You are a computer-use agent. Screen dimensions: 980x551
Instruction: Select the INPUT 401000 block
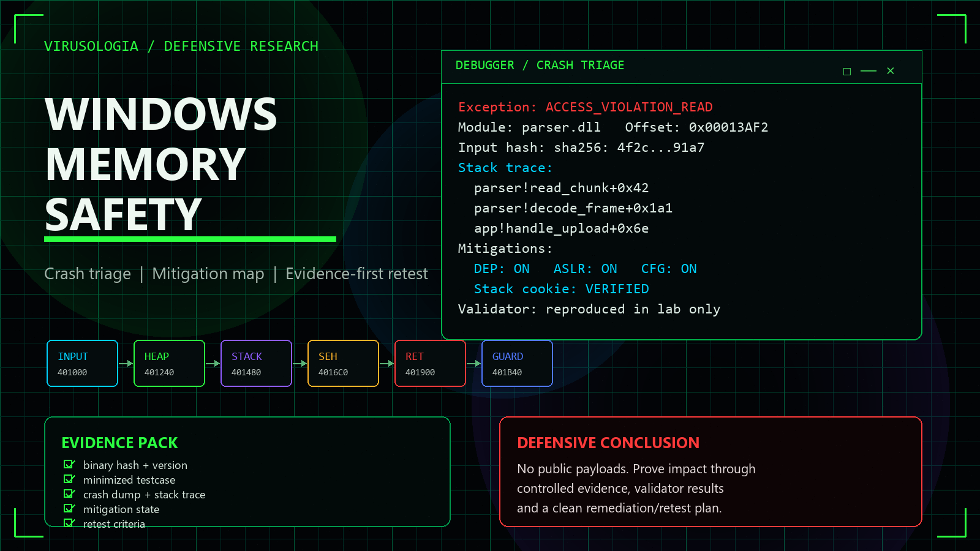82,364
